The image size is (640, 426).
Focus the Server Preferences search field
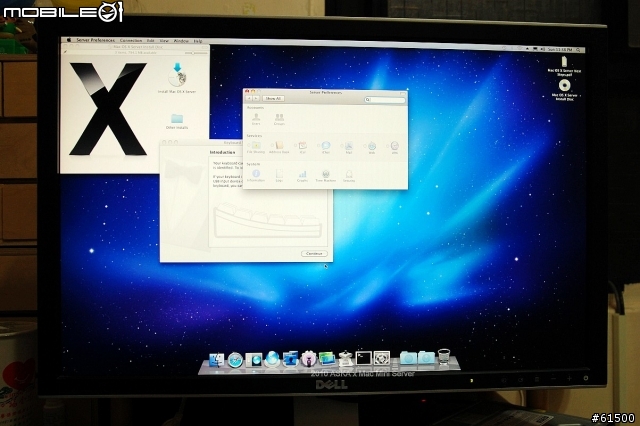coord(384,100)
